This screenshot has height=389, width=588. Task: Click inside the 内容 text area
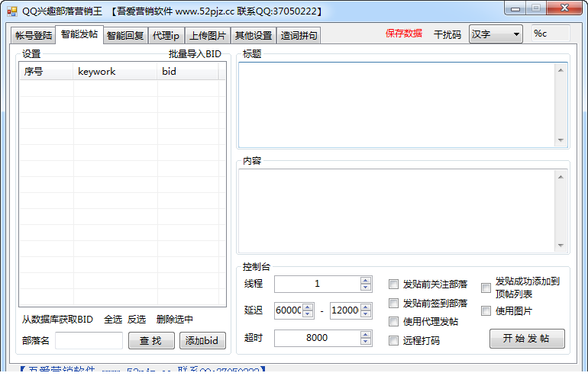(x=396, y=211)
